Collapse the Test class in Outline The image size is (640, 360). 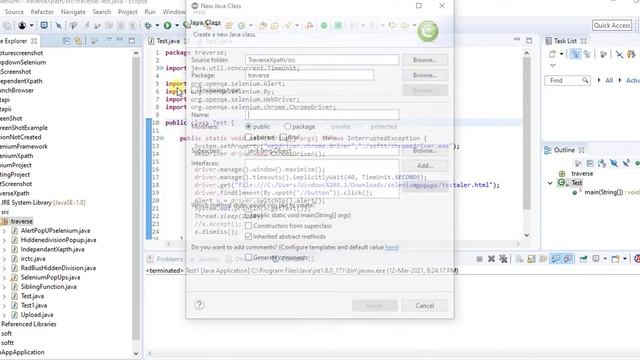click(550, 183)
